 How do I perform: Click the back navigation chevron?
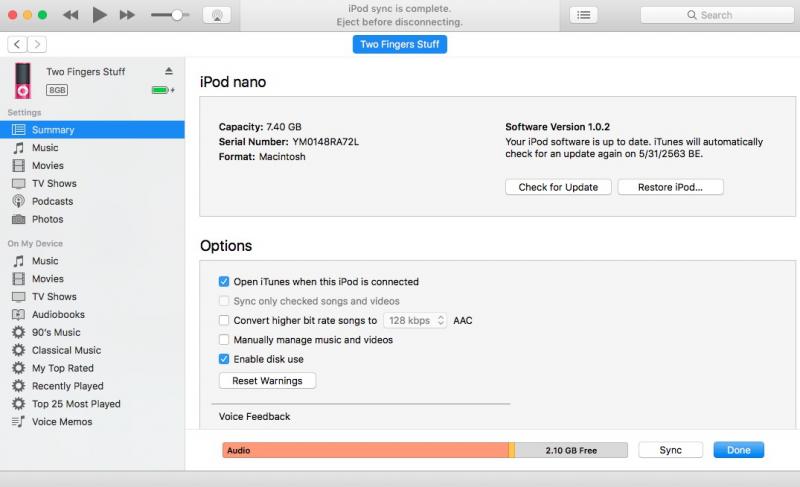tap(17, 44)
